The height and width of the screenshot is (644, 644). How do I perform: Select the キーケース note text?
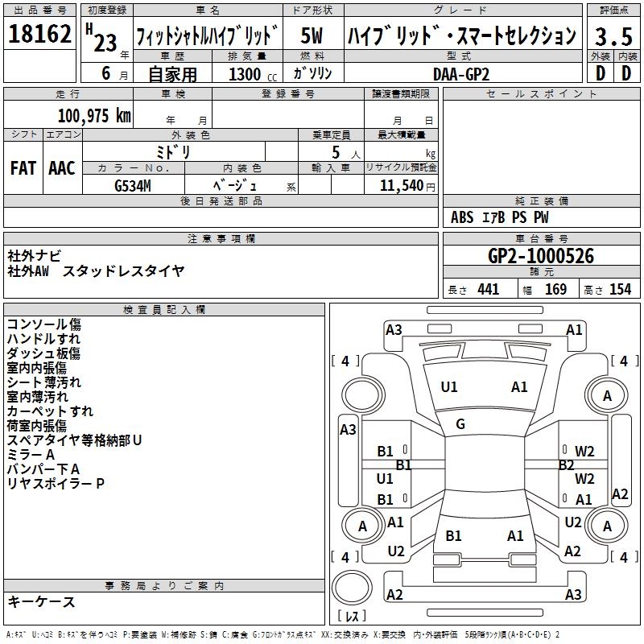coord(41,601)
